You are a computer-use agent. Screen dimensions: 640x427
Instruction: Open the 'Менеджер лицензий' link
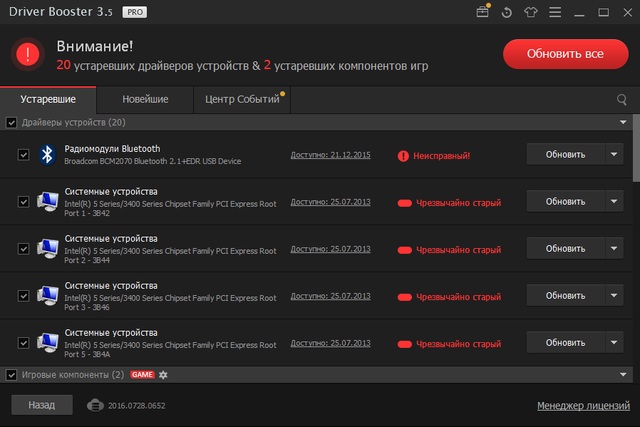point(584,406)
